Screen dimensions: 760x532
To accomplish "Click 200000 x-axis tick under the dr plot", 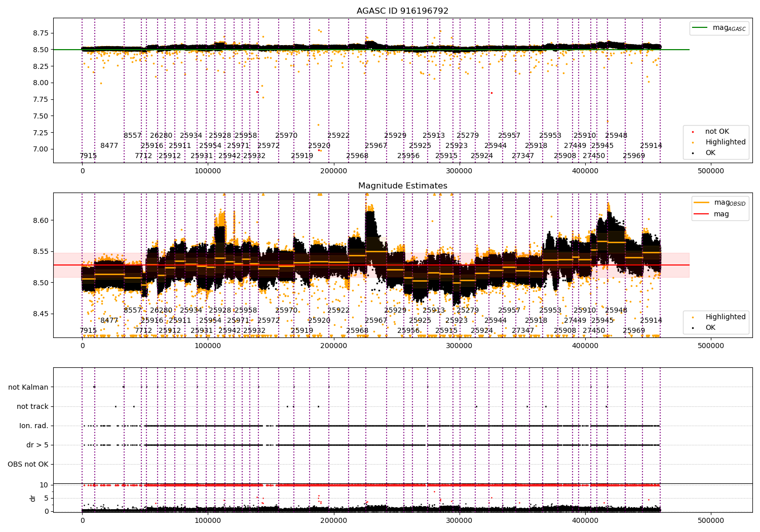I will (x=334, y=520).
